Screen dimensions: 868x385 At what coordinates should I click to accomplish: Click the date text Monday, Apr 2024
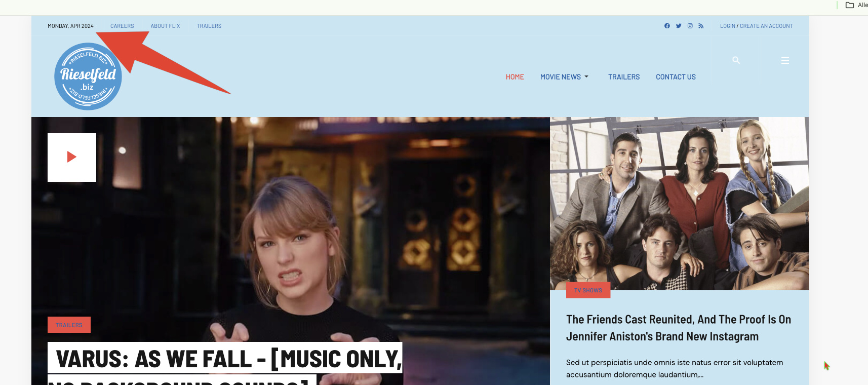click(70, 26)
